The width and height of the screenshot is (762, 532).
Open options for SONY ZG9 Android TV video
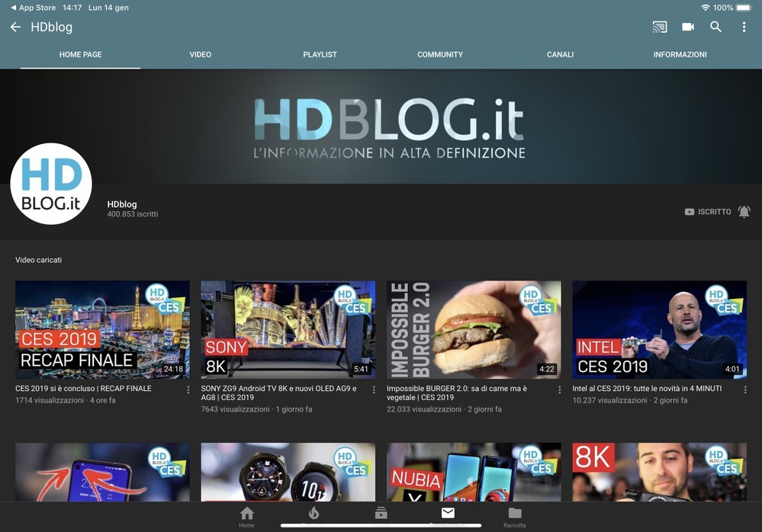[x=374, y=389]
